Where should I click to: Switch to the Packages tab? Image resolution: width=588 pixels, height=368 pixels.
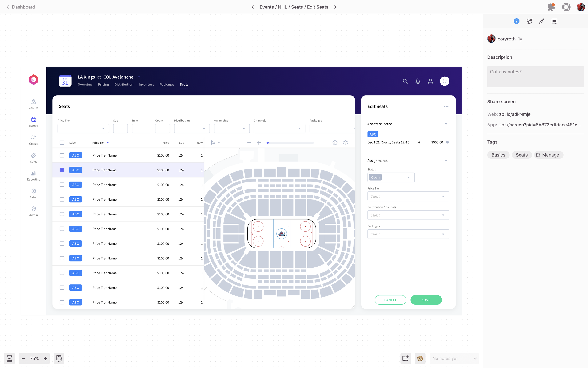pos(167,85)
